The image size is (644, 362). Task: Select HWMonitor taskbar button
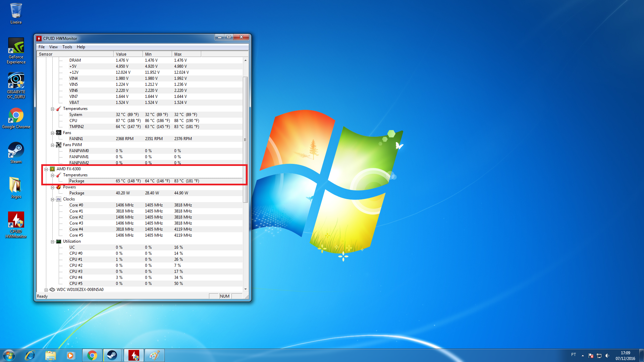point(133,355)
